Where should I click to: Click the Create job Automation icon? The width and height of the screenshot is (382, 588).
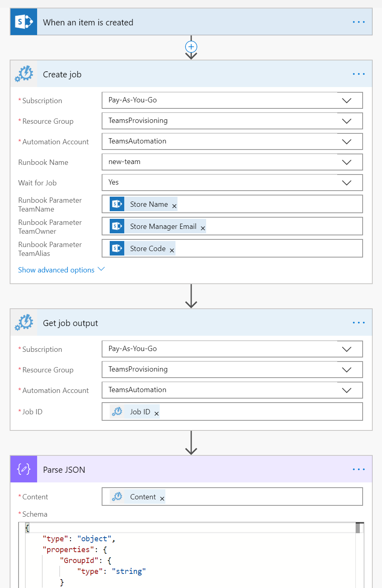pos(24,74)
